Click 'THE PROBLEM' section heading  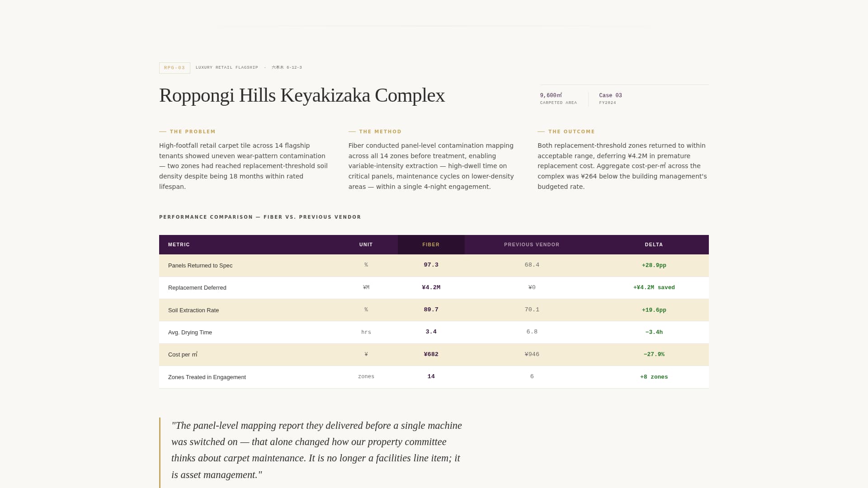193,132
